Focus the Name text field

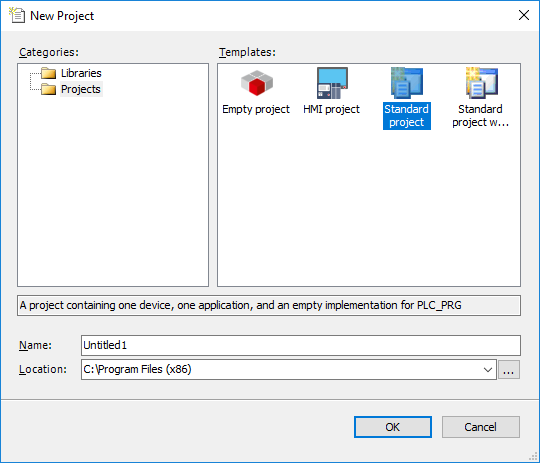tap(301, 345)
